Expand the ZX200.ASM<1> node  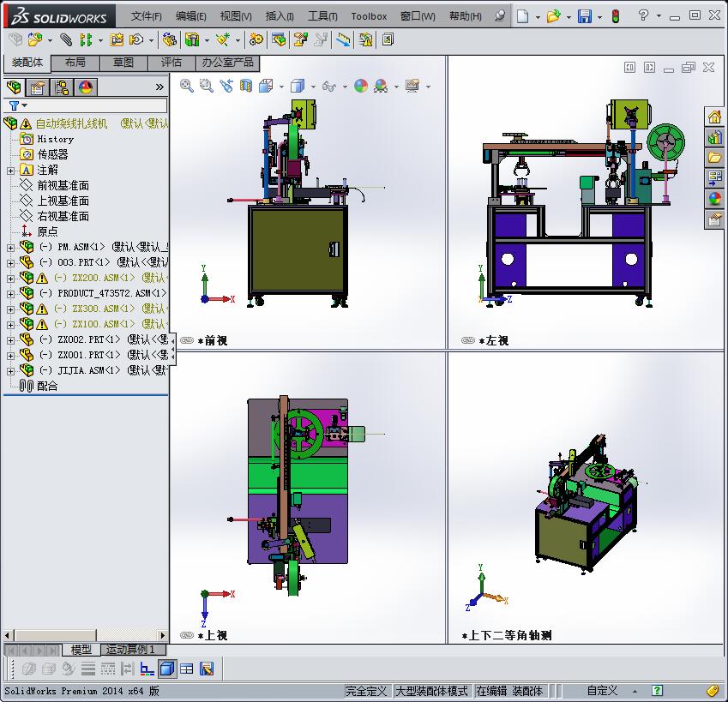(x=10, y=279)
